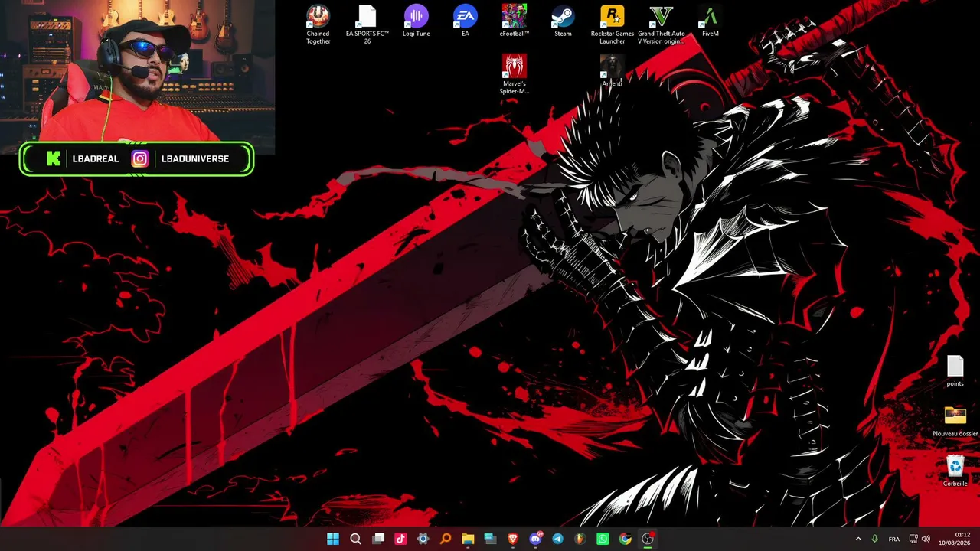Open OBS Studio from the taskbar
980x551 pixels.
pyautogui.click(x=648, y=539)
